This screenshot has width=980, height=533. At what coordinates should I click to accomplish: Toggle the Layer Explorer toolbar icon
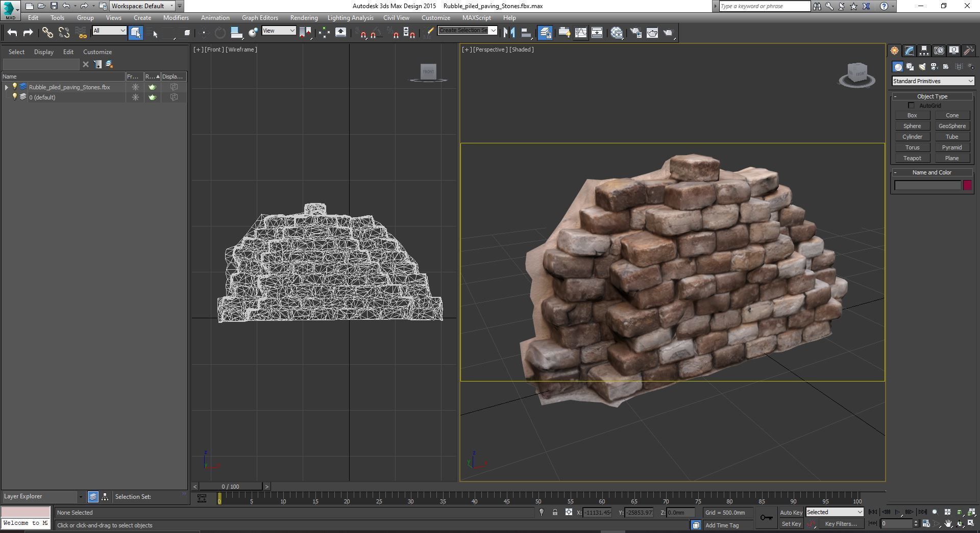pos(545,33)
